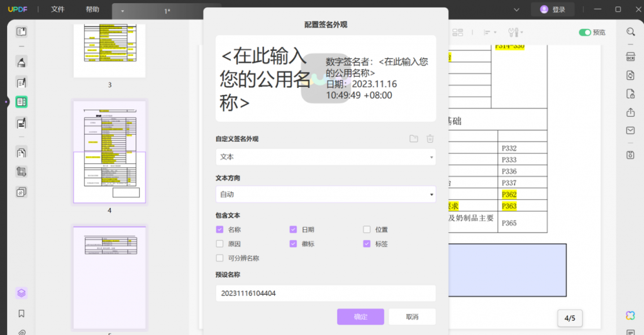Open the Layers panel icon
The height and width of the screenshot is (335, 644).
tap(21, 293)
